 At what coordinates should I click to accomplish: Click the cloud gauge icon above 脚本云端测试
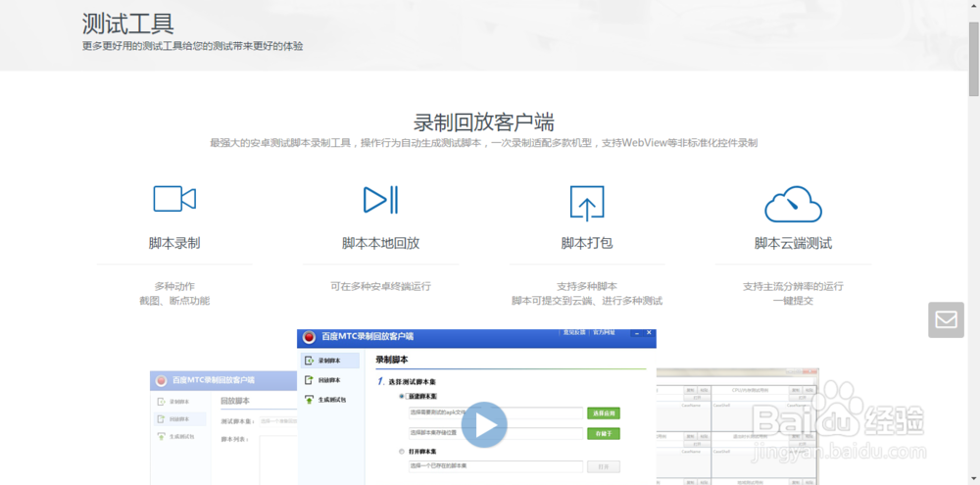[x=793, y=204]
